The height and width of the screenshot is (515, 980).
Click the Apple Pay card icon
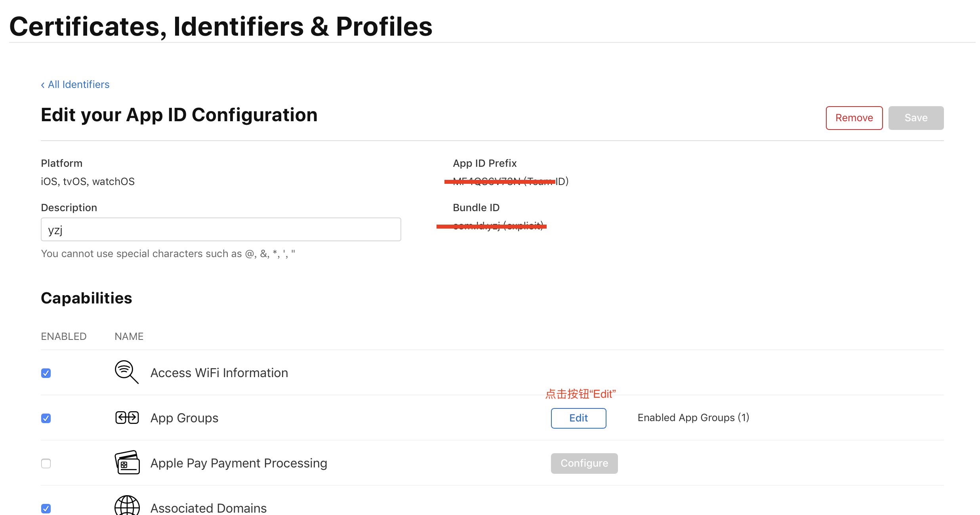[x=127, y=462]
